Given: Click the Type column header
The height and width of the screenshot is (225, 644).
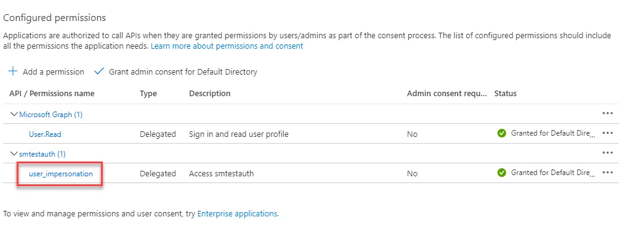Looking at the screenshot, I should 148,93.
